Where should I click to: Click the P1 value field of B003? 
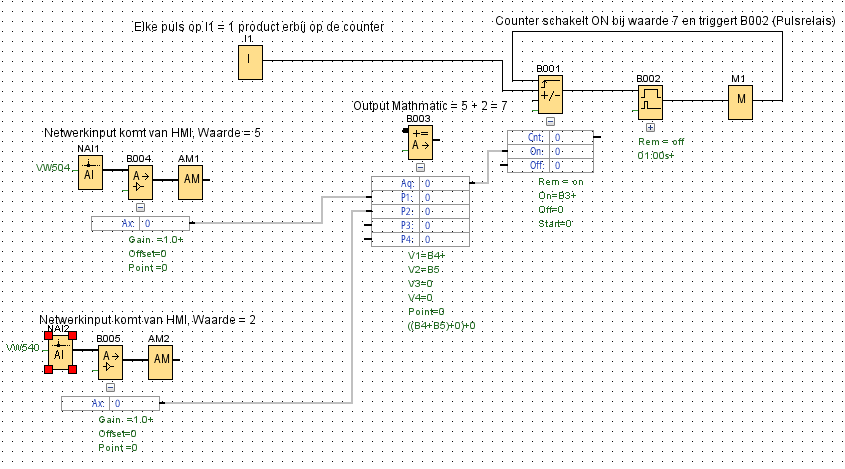[x=445, y=198]
